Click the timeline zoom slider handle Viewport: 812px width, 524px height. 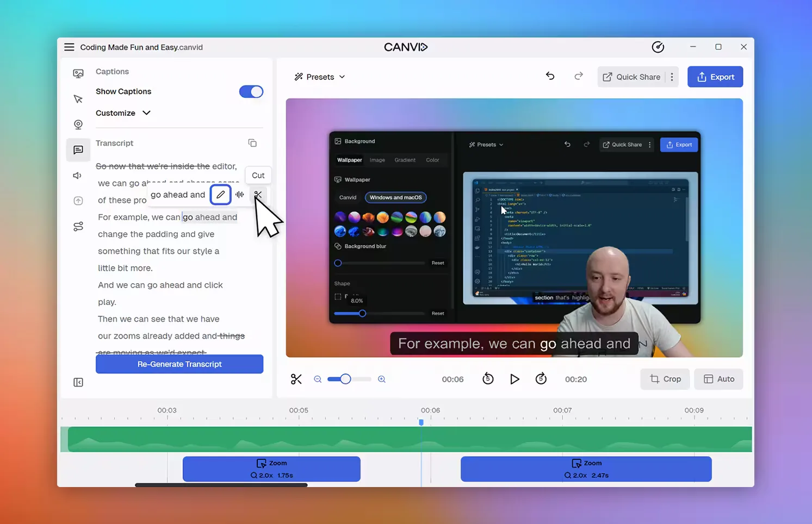click(345, 379)
